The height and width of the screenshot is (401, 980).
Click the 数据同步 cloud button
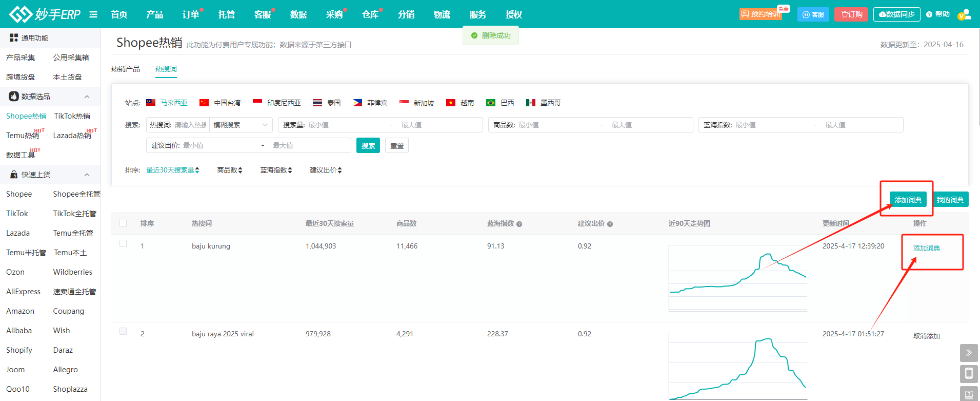tap(897, 14)
